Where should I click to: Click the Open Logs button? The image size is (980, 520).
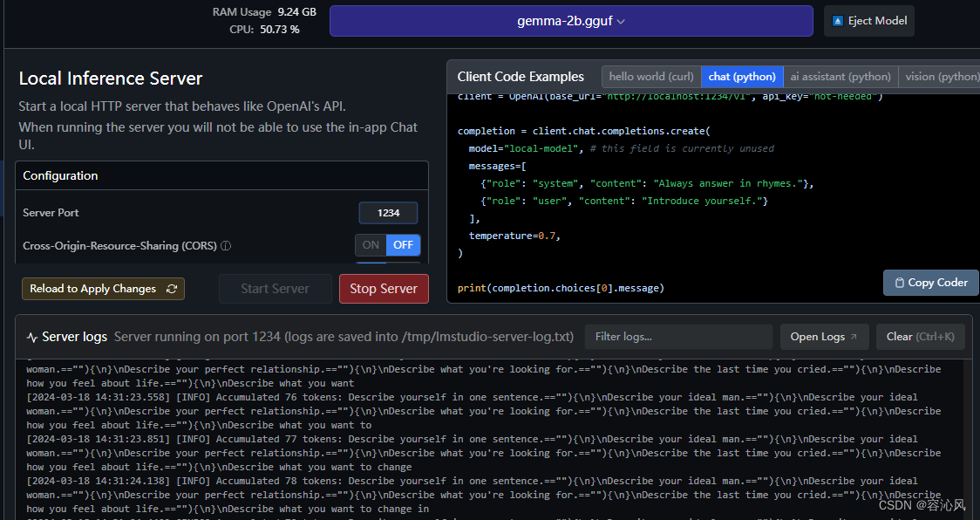coord(824,337)
